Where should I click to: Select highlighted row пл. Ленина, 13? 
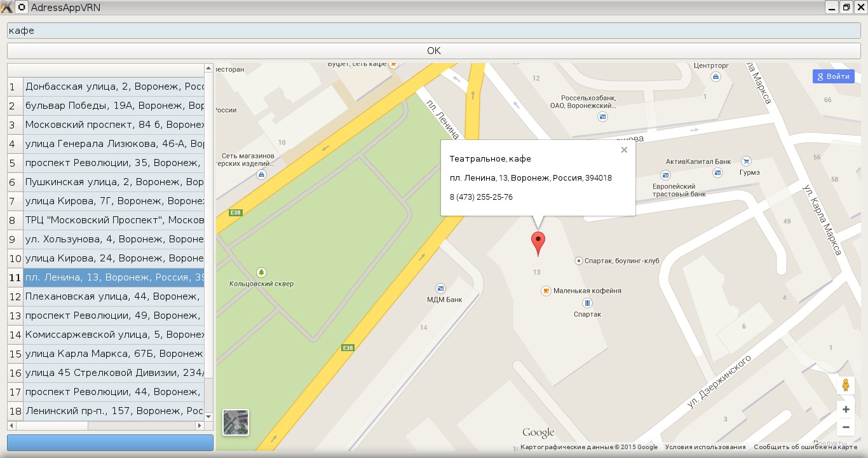[114, 277]
